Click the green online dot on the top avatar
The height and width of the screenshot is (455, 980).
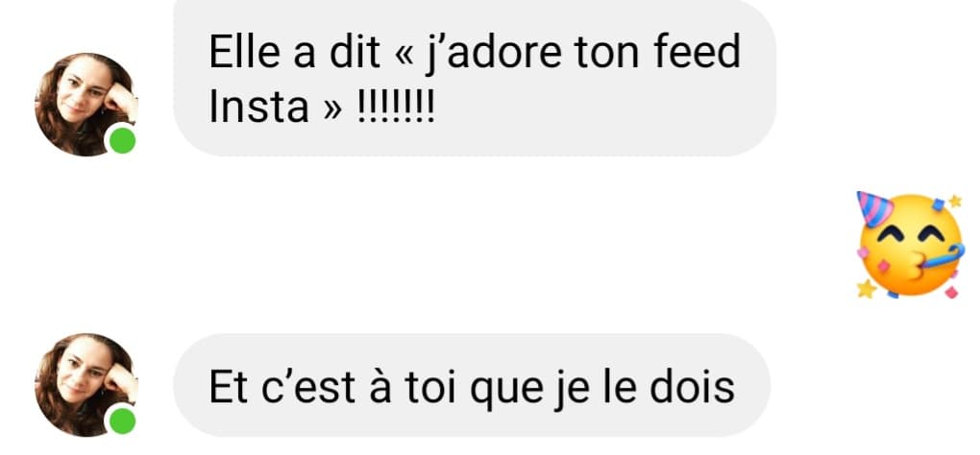click(x=123, y=140)
